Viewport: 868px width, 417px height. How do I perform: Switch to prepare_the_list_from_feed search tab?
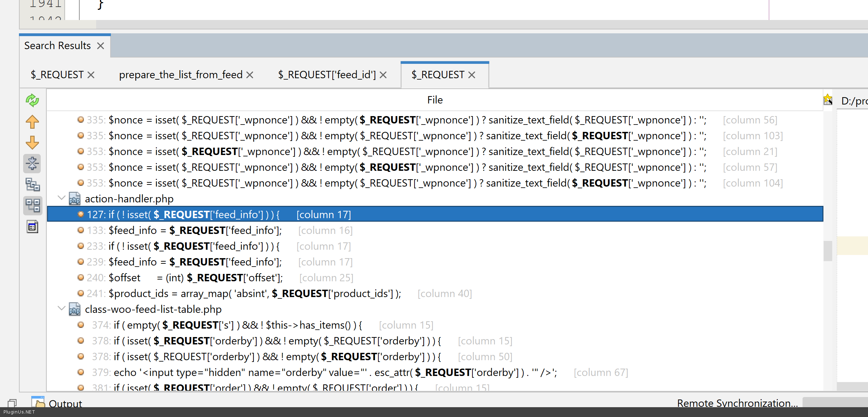coord(180,75)
